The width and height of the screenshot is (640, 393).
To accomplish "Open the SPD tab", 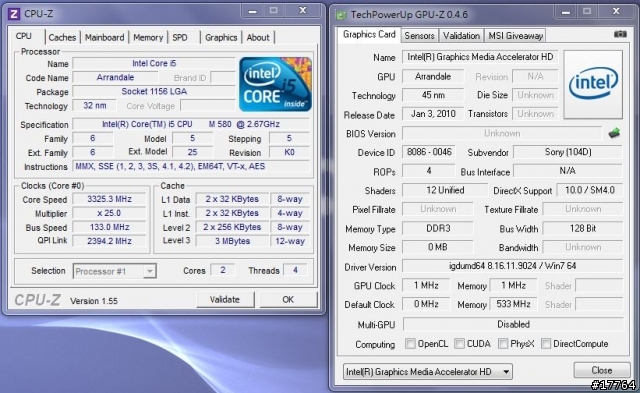I will tap(180, 38).
